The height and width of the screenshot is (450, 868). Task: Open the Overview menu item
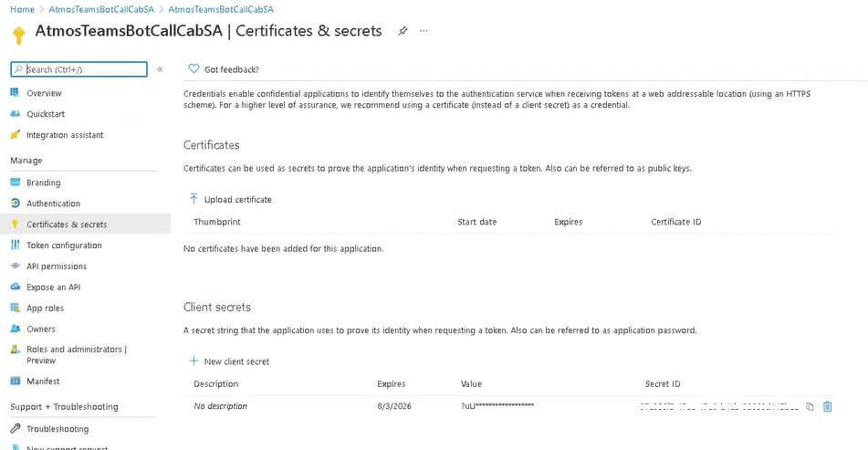pos(44,93)
